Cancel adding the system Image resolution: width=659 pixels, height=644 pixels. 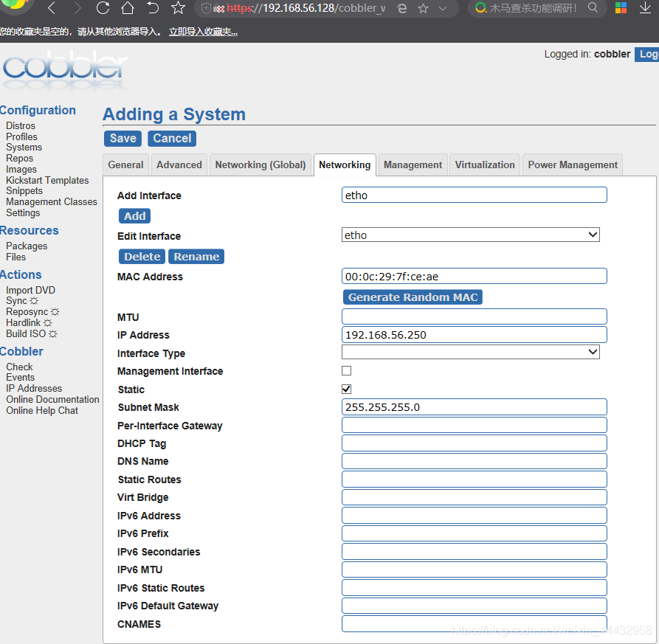[x=172, y=139]
